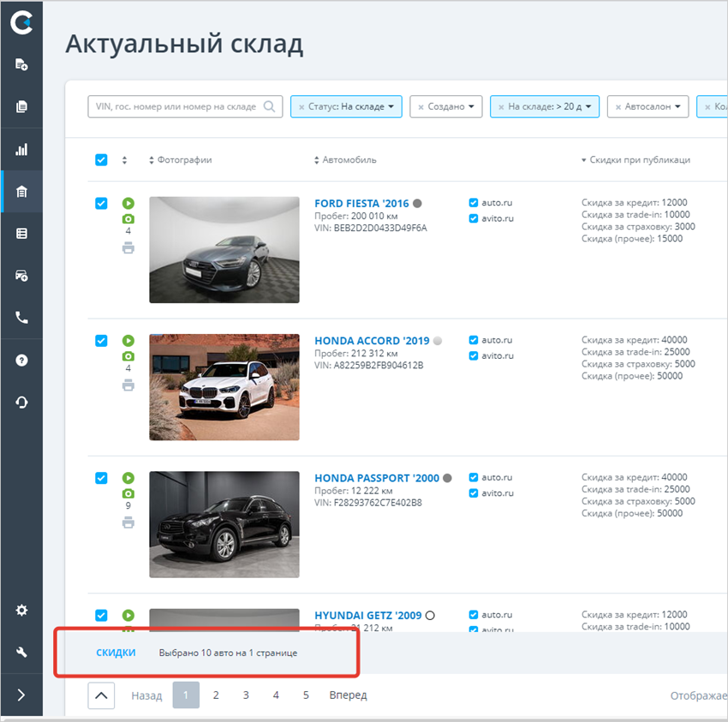The image size is (728, 722).
Task: Go to page 3
Action: pos(246,695)
